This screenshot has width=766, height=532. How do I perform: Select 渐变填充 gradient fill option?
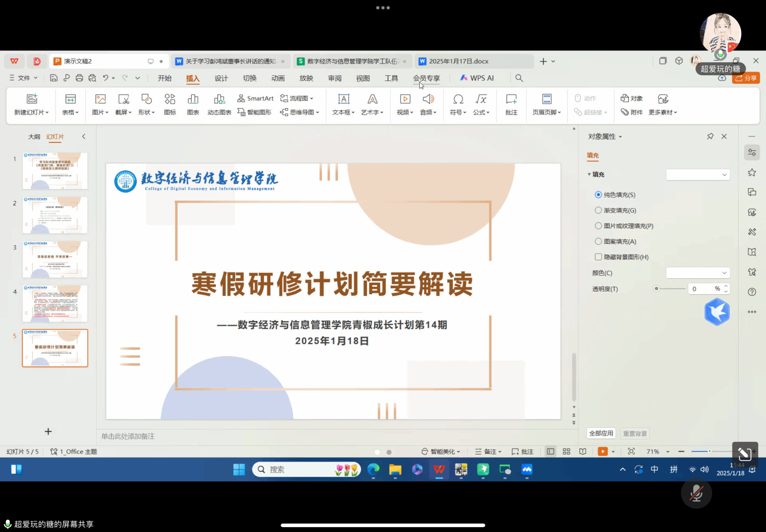click(598, 210)
